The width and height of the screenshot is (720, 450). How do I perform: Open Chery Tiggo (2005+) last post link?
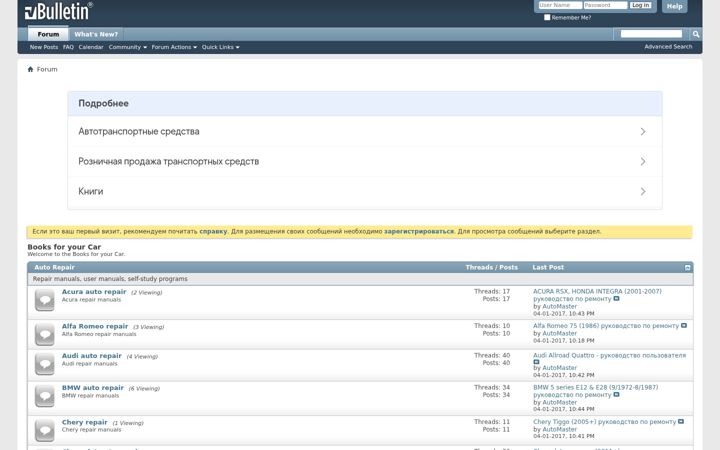click(x=604, y=422)
